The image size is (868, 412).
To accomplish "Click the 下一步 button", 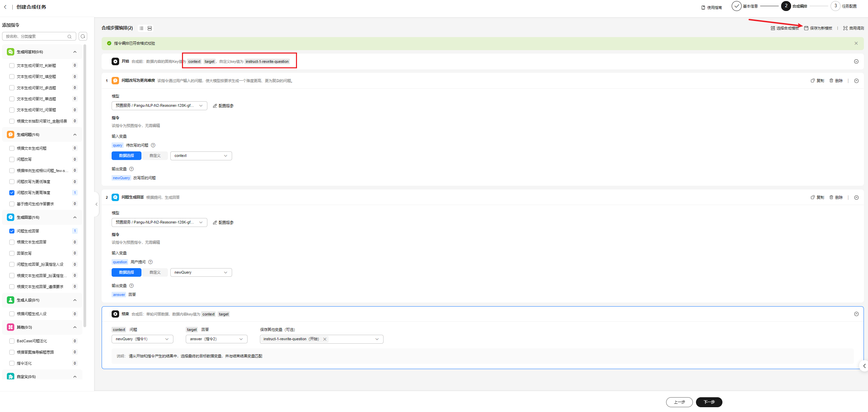I will pyautogui.click(x=709, y=402).
